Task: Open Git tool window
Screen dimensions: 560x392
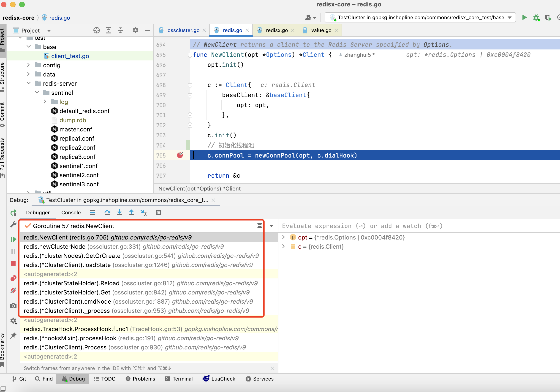Action: pos(19,378)
